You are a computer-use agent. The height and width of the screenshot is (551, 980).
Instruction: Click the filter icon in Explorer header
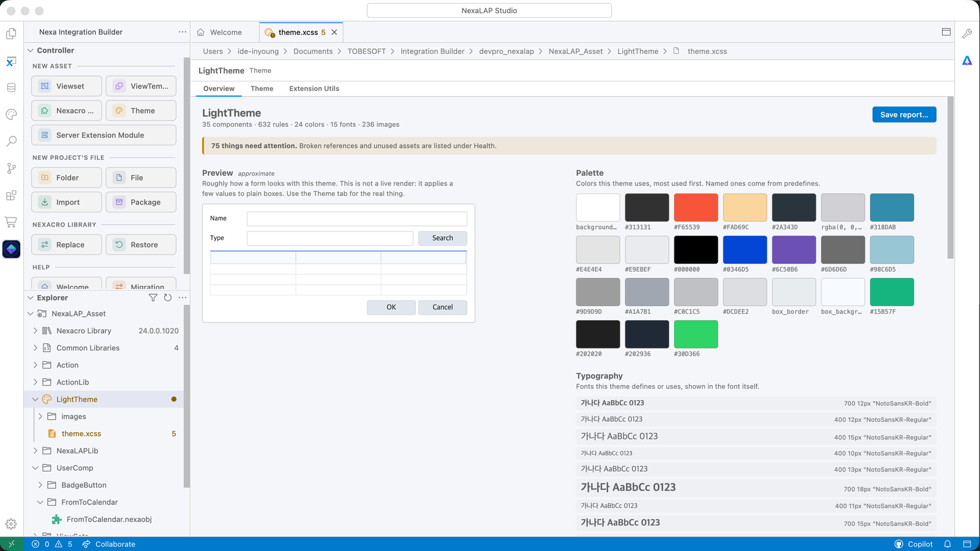153,298
